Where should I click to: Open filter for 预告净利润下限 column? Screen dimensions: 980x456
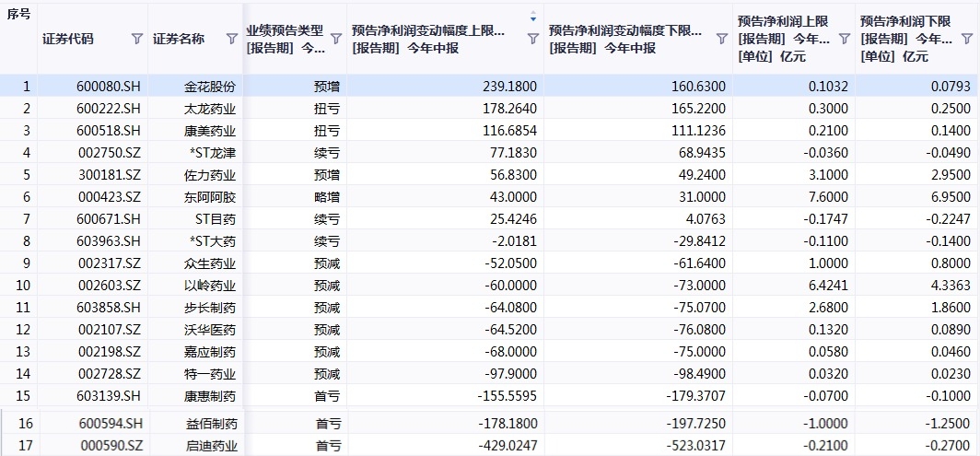(966, 39)
